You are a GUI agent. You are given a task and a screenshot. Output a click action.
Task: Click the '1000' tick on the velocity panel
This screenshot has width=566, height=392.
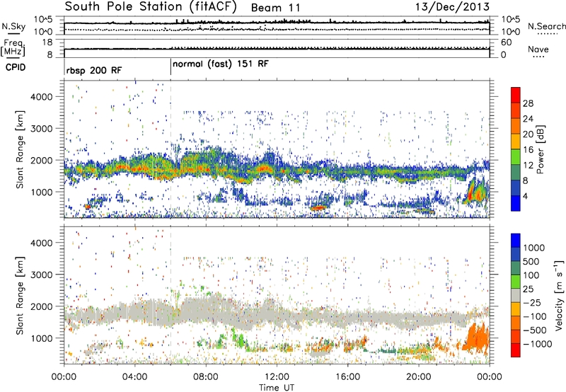(42, 338)
